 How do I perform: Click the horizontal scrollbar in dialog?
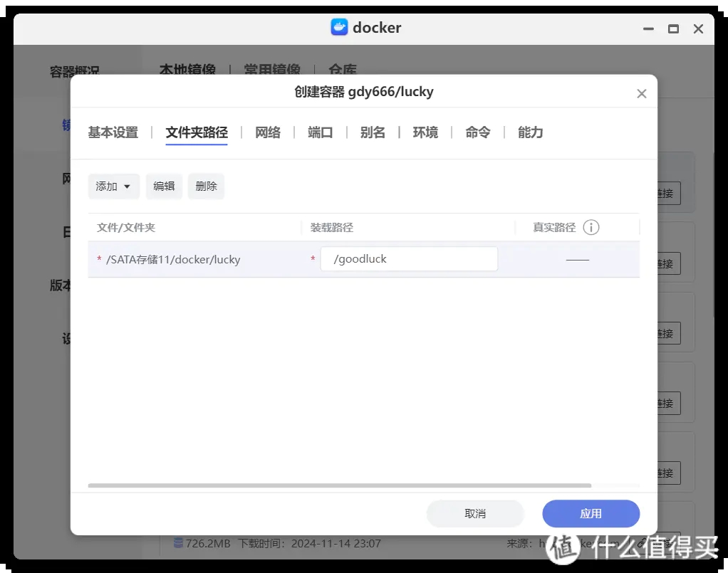point(339,485)
